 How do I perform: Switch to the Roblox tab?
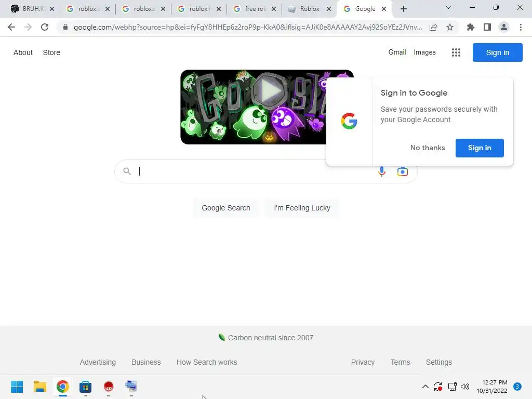(305, 9)
